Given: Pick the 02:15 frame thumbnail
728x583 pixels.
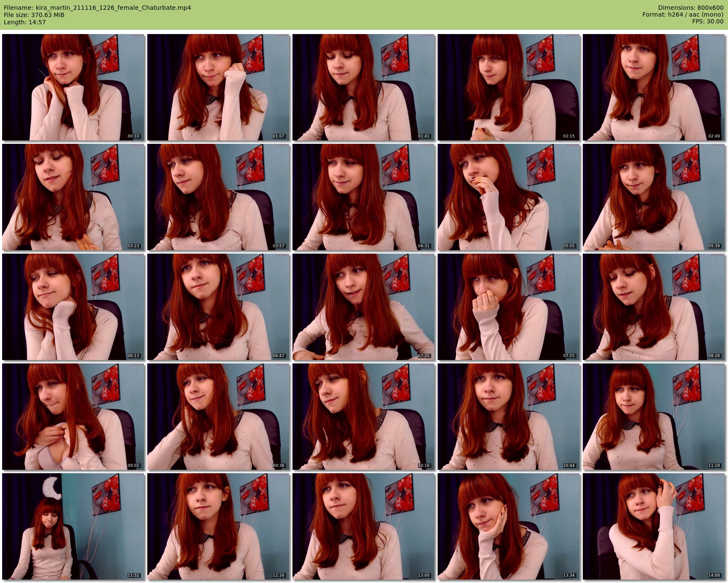Looking at the screenshot, I should [509, 87].
